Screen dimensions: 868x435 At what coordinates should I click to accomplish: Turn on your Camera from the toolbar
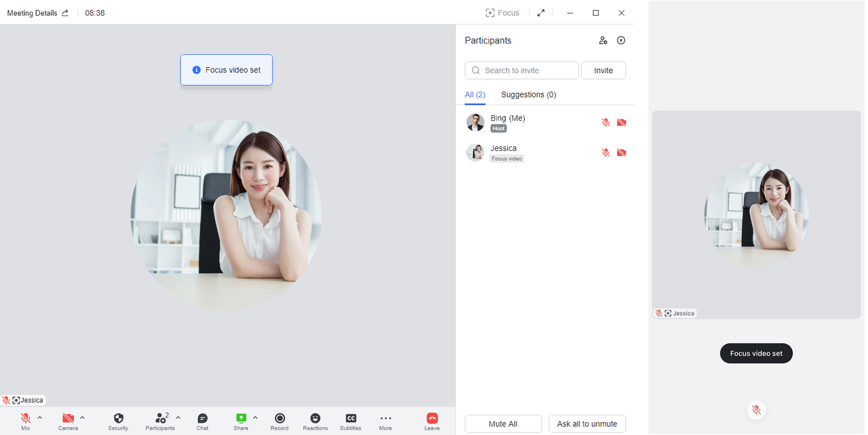[68, 420]
